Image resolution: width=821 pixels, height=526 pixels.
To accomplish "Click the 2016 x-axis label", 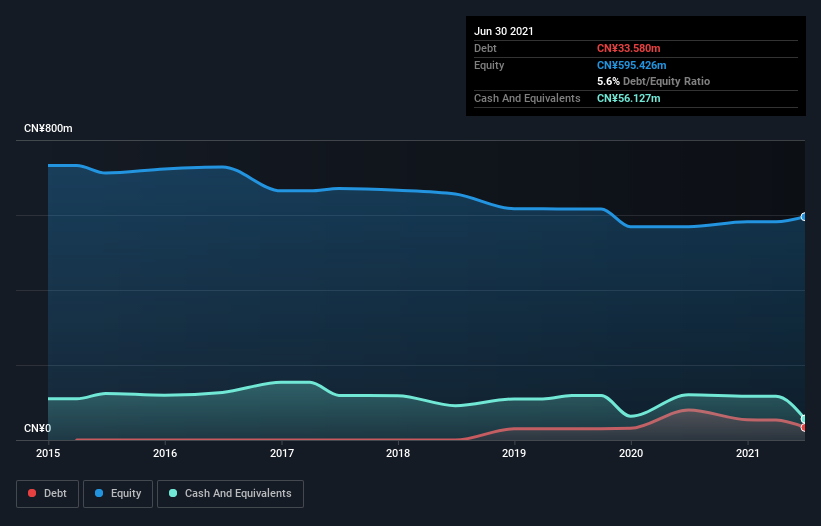I will point(165,453).
